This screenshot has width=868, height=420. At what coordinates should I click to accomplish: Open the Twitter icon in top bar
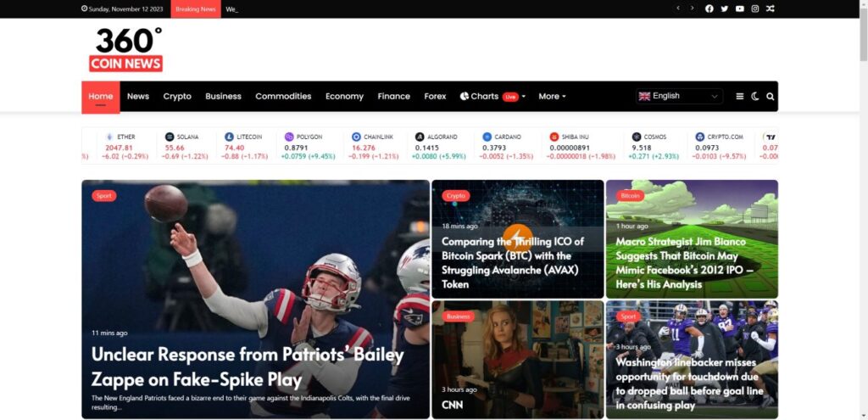point(724,8)
